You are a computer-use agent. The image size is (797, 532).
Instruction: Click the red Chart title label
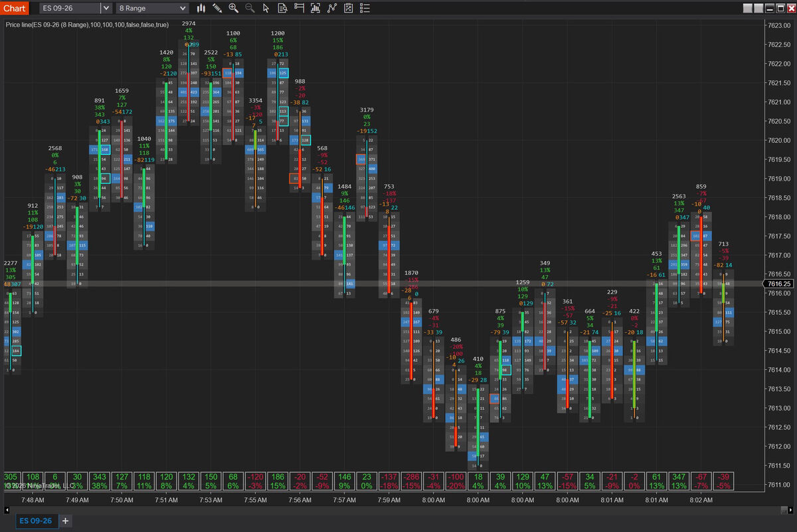[15, 8]
